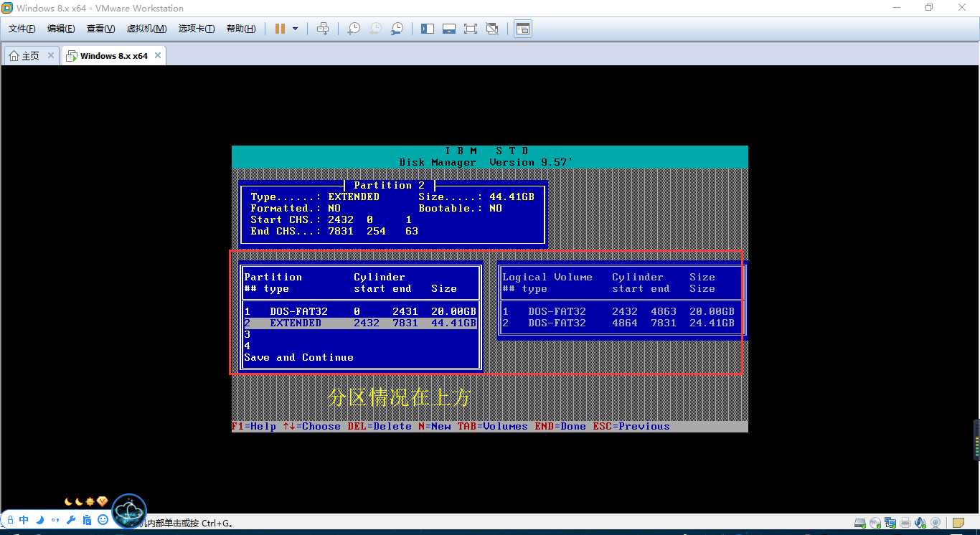
Task: Toggle the thumbnail bar view icon
Action: pyautogui.click(x=449, y=29)
